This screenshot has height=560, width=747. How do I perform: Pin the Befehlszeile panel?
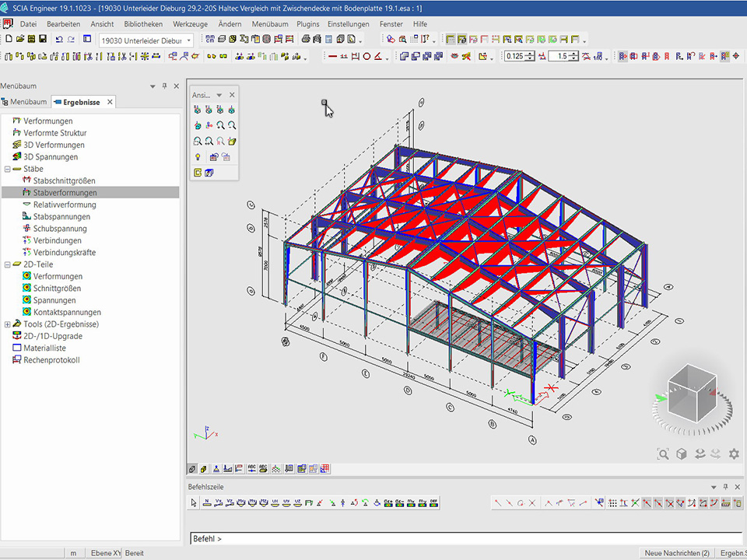coord(726,487)
